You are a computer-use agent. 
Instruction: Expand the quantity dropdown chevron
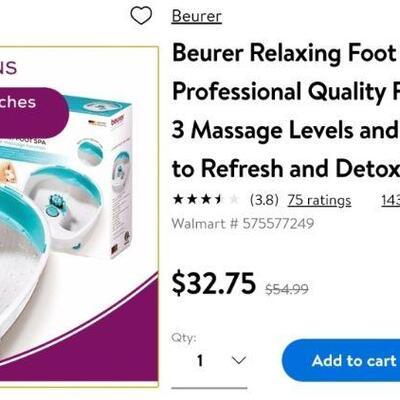tap(239, 360)
